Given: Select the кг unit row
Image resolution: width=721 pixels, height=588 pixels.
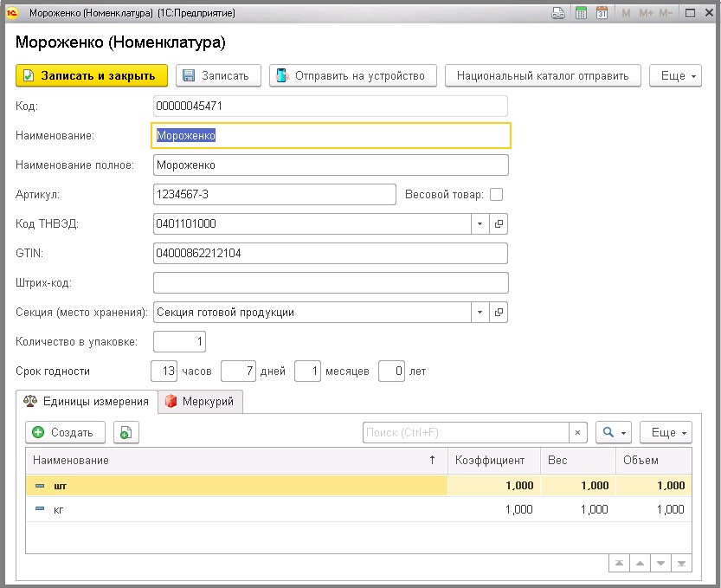Looking at the screenshot, I should pos(358,509).
